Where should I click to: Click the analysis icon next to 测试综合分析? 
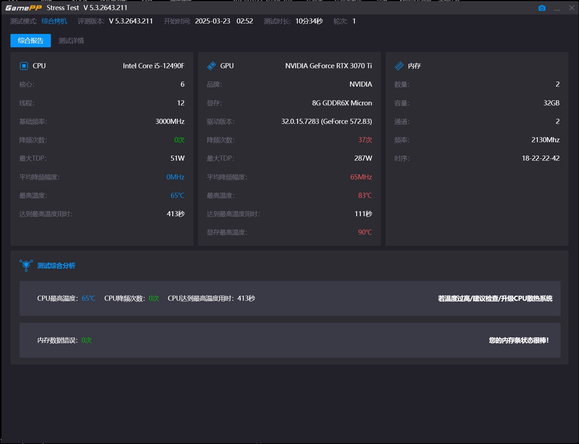[26, 265]
